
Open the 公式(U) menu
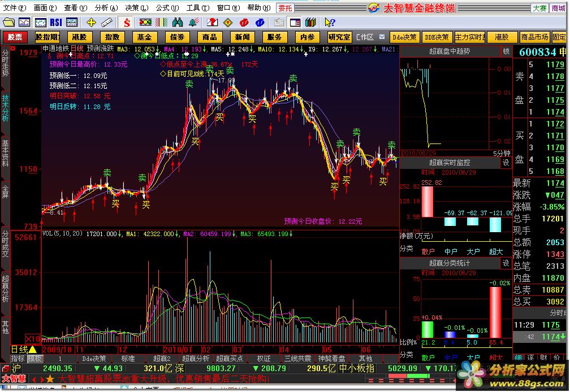pos(167,7)
